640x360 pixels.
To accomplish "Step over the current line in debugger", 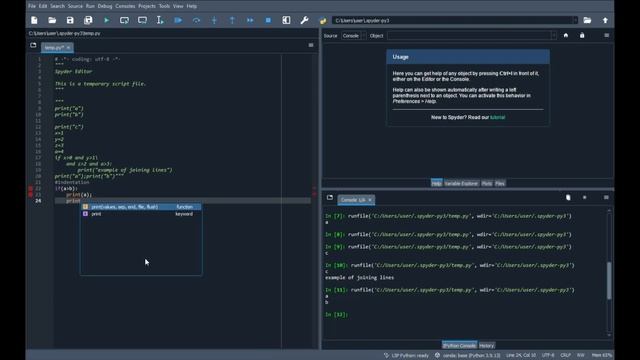I will pyautogui.click(x=196, y=20).
